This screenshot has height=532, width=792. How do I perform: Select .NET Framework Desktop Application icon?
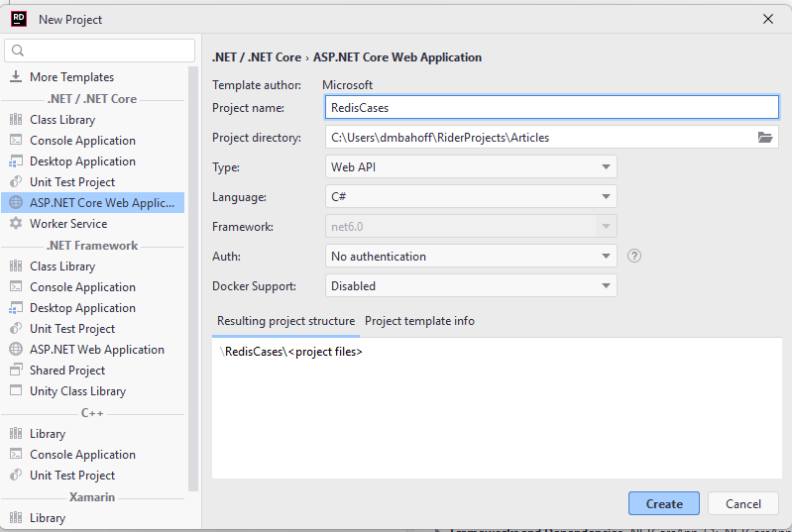tap(16, 307)
